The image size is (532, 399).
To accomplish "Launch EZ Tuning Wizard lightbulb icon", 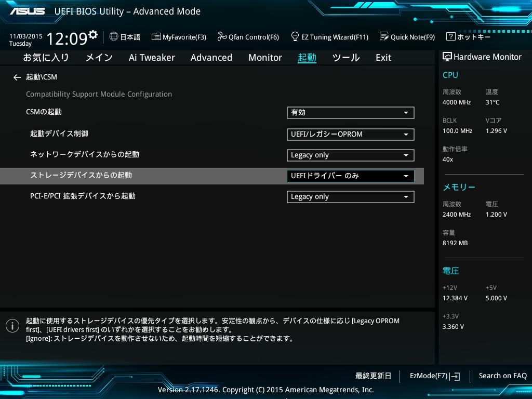I will tap(295, 36).
